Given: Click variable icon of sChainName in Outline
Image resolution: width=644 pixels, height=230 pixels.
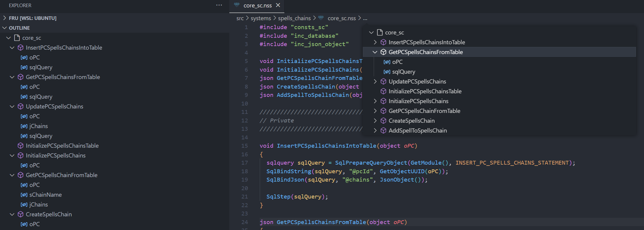Looking at the screenshot, I should [x=24, y=195].
